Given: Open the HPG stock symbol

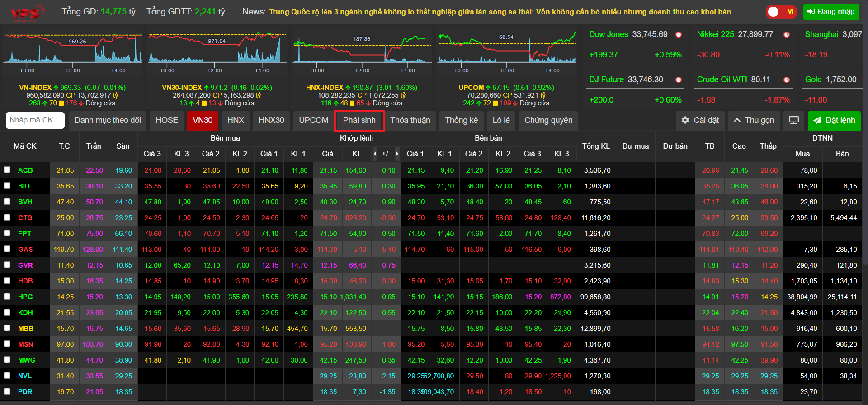Looking at the screenshot, I should click(25, 297).
